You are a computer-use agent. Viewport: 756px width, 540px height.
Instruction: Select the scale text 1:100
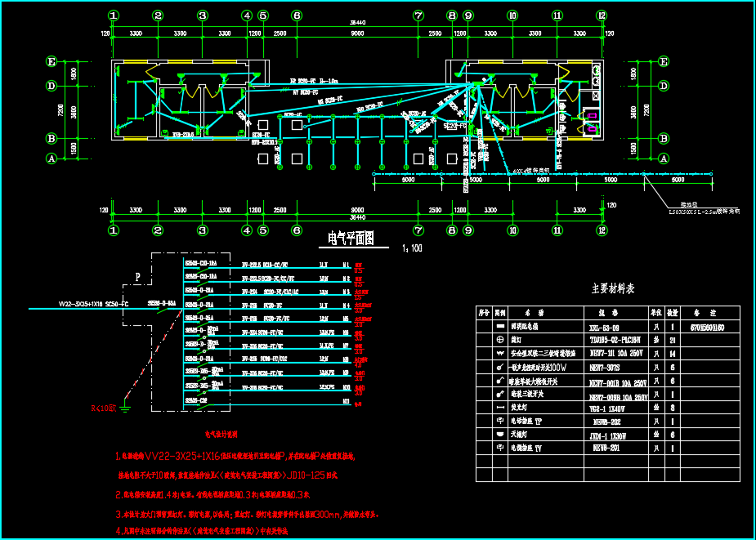pos(412,249)
